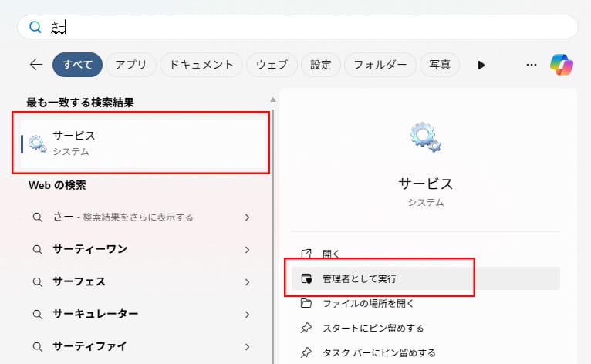Click the three-dot more options icon
Viewport: 591px width, 364px height.
(x=531, y=65)
